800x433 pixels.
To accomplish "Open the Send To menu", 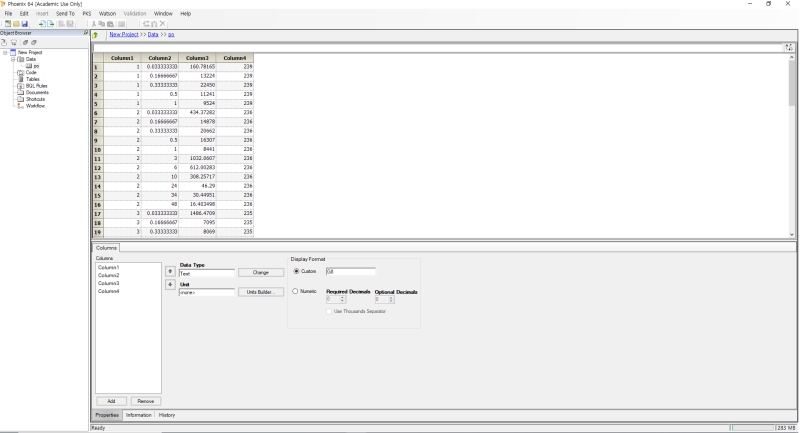I will pos(65,14).
